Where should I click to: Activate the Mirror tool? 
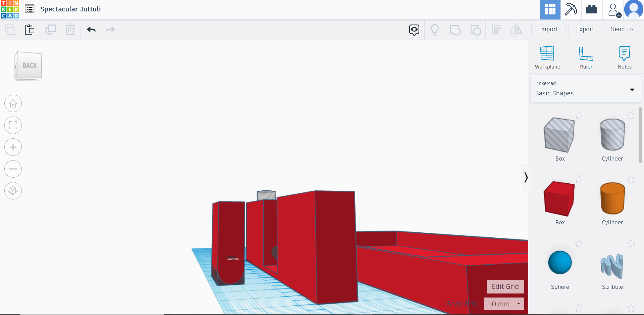tap(516, 30)
